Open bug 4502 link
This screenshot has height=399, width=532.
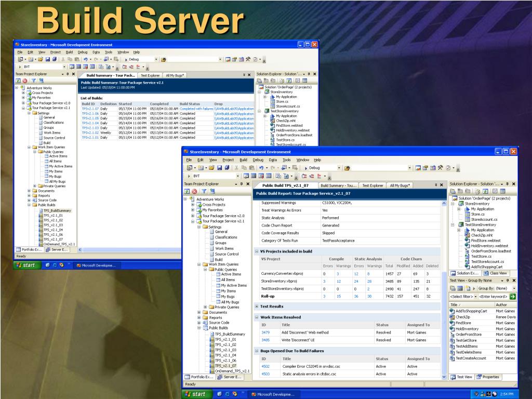(265, 366)
